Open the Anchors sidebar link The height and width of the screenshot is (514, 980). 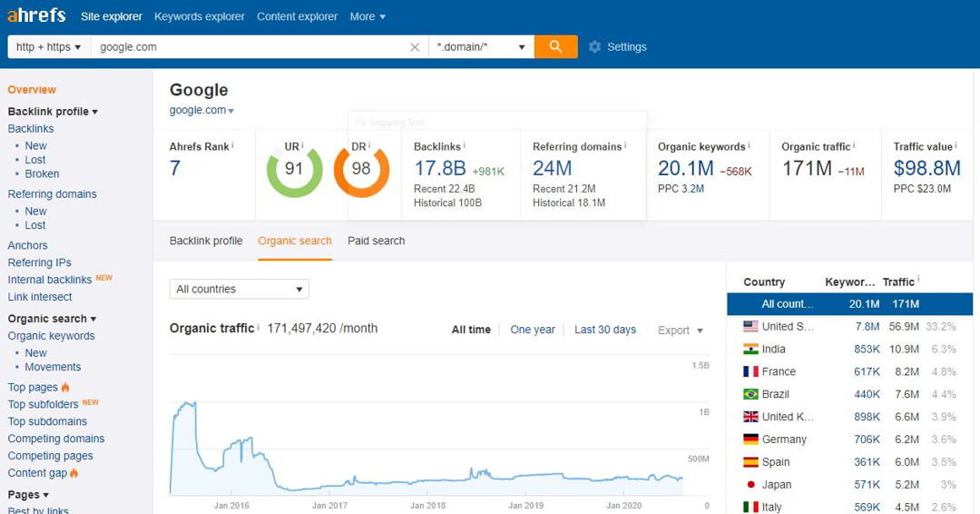pos(27,245)
